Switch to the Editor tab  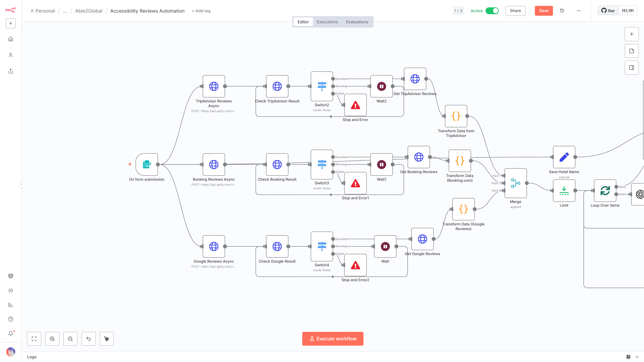303,22
